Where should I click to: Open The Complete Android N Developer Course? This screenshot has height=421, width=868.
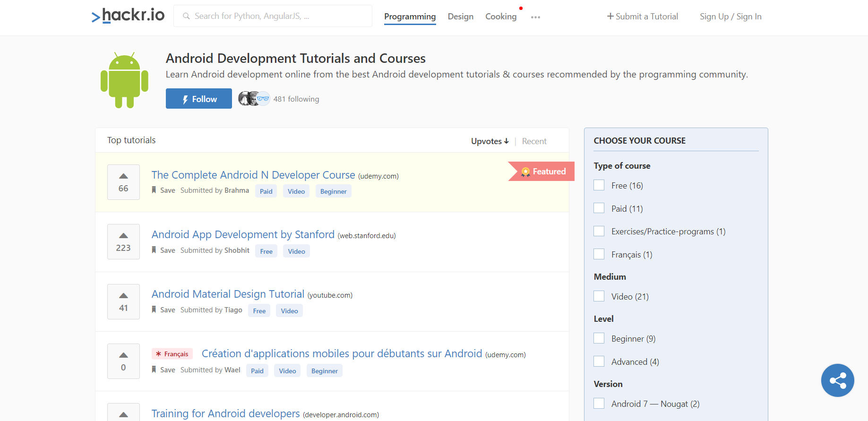click(253, 175)
